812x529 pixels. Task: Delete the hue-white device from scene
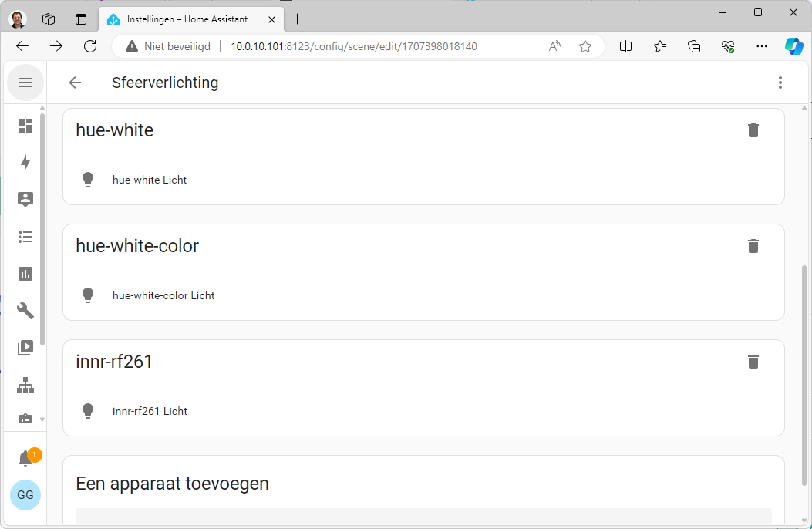click(x=753, y=130)
